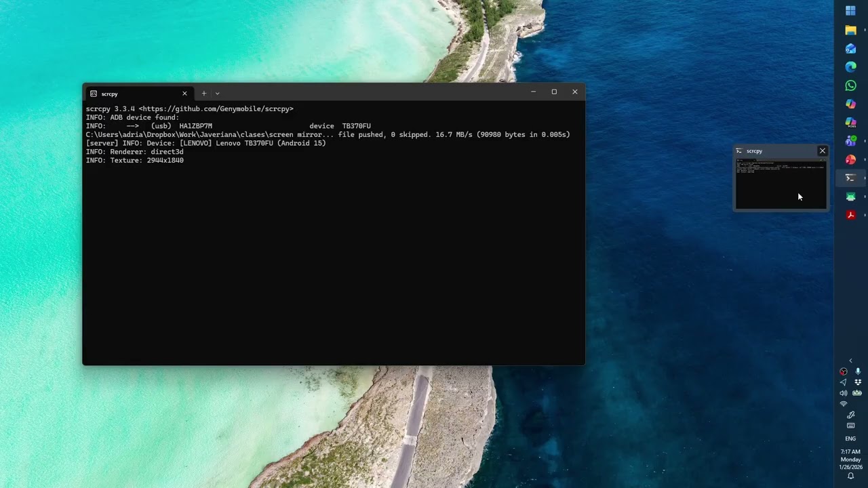The width and height of the screenshot is (868, 488).
Task: Launch Adobe Acrobat from the taskbar
Action: [850, 215]
